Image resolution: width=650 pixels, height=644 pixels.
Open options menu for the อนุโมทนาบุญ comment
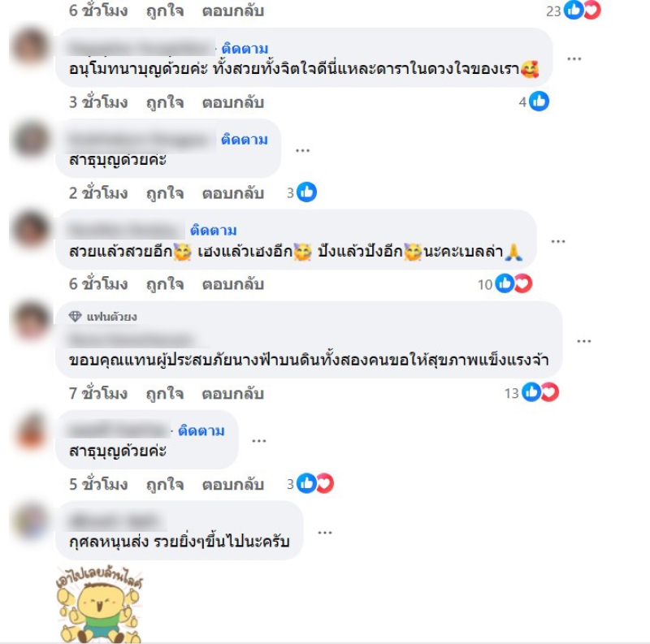pos(574,58)
